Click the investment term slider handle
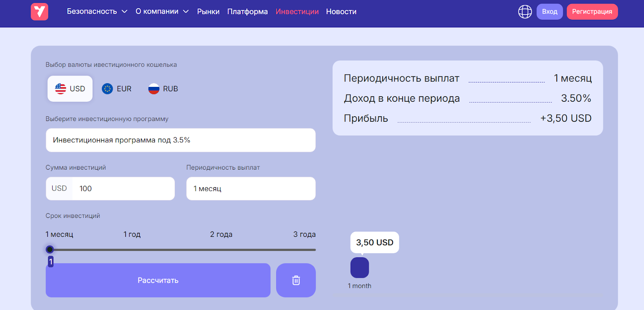Viewport: 644px width, 310px height. point(50,250)
